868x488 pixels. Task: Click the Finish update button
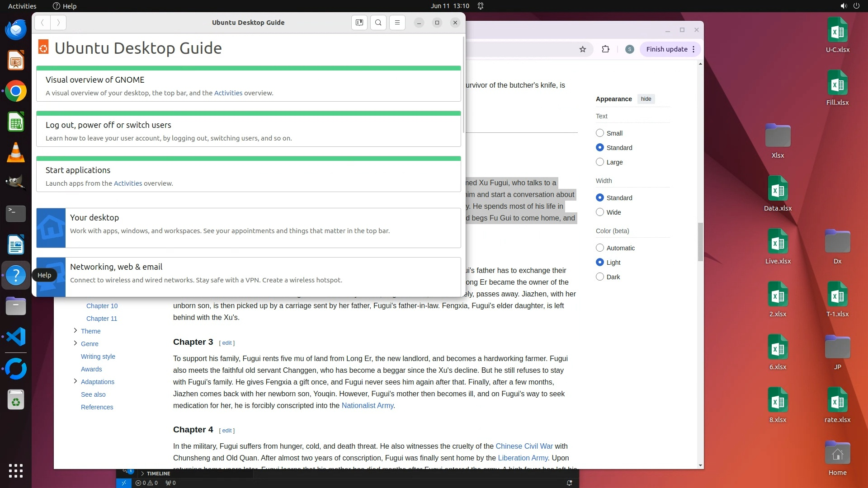pos(666,49)
